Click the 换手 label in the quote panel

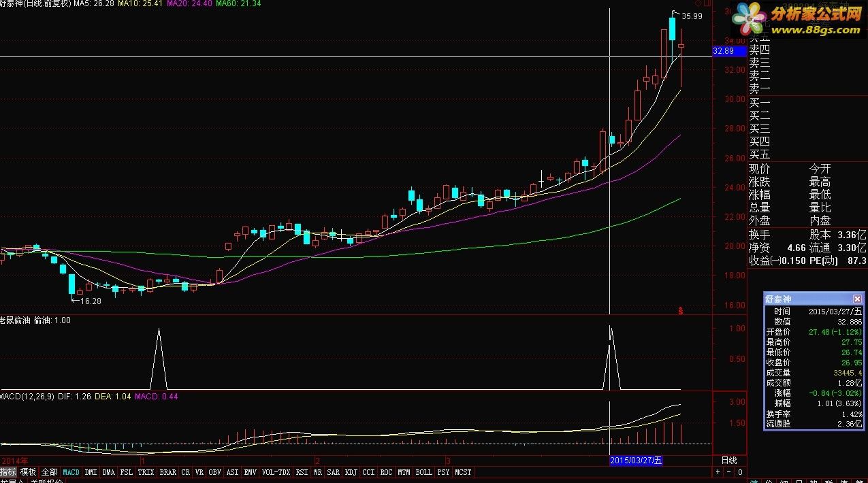pyautogui.click(x=760, y=235)
